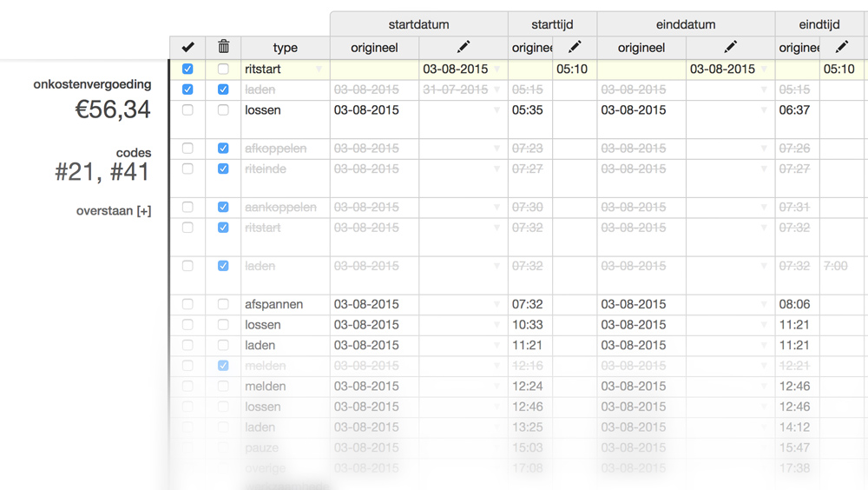Open edited startdatum dropdown in highlighted ritstart row
Viewport: 868px width, 490px height.
(x=496, y=70)
